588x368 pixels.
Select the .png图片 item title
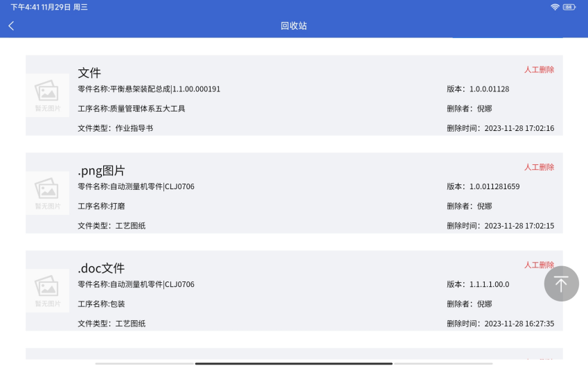tap(101, 170)
